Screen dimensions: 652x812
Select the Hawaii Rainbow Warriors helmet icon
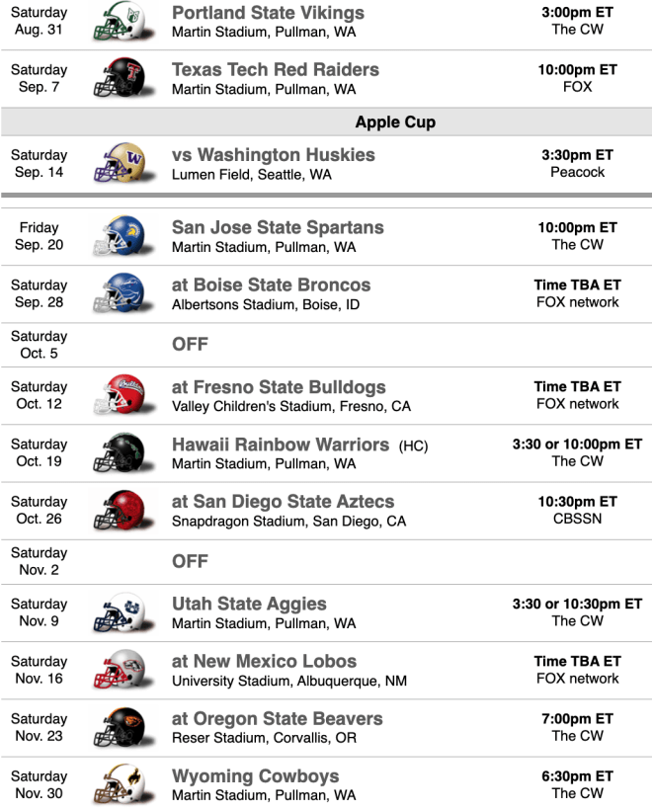click(123, 452)
